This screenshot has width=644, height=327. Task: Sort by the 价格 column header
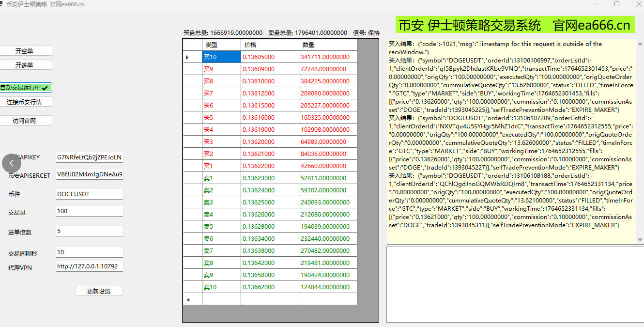(270, 45)
